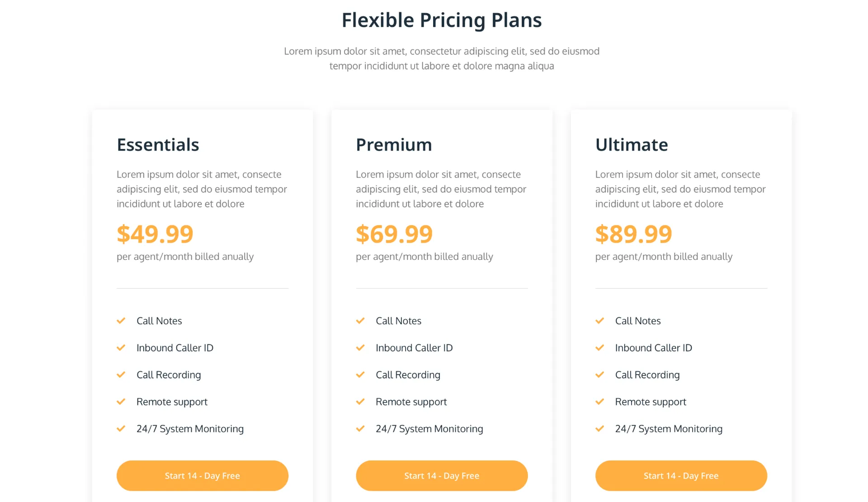
Task: Click Ultimate plan Remote support feature text
Action: 651,402
